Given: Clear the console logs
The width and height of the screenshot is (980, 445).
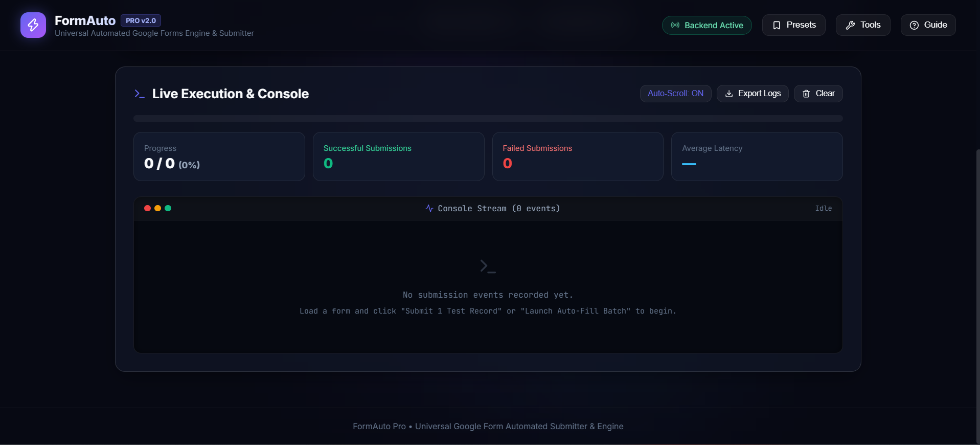Looking at the screenshot, I should [818, 94].
